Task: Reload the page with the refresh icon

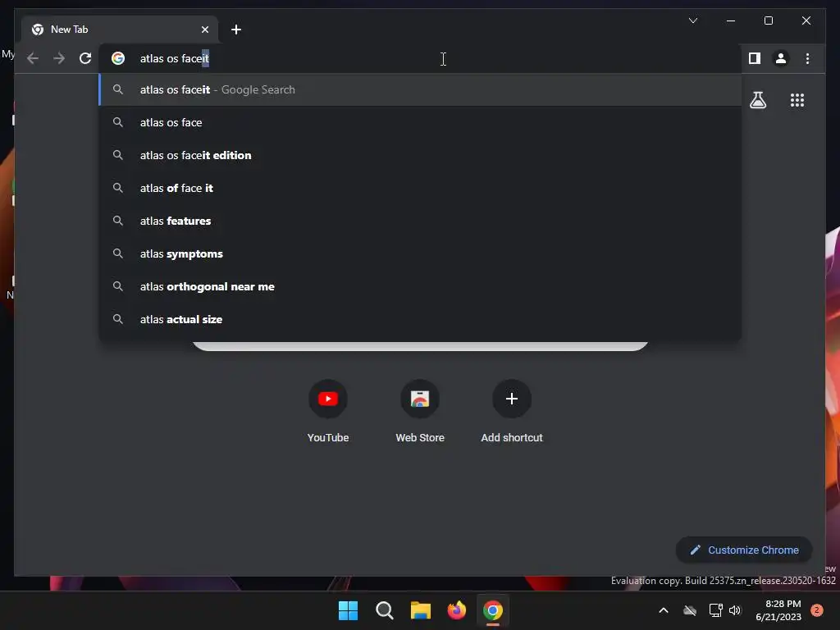Action: (85, 58)
